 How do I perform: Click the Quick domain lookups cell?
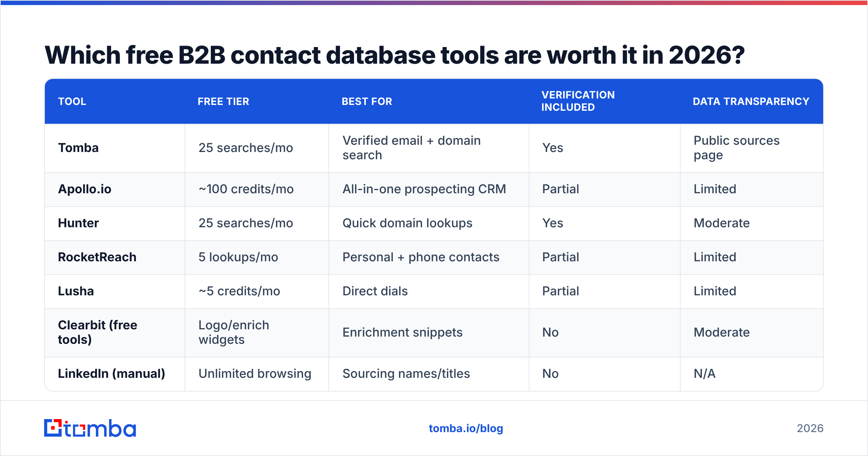pos(429,223)
